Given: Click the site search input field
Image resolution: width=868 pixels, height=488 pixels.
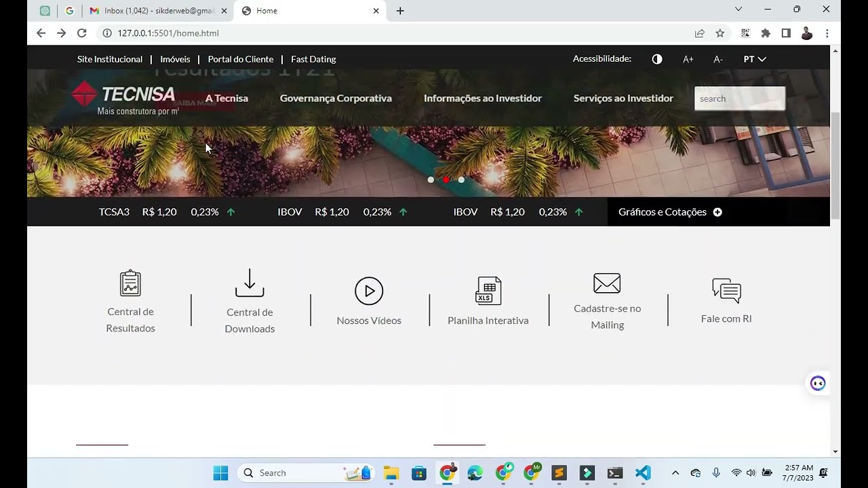Looking at the screenshot, I should pyautogui.click(x=740, y=98).
